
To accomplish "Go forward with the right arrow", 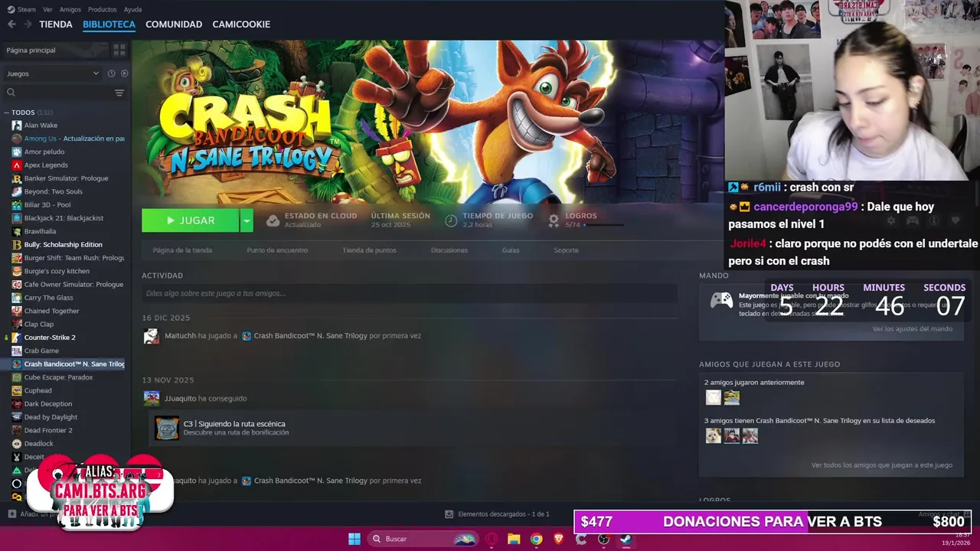I will [28, 24].
